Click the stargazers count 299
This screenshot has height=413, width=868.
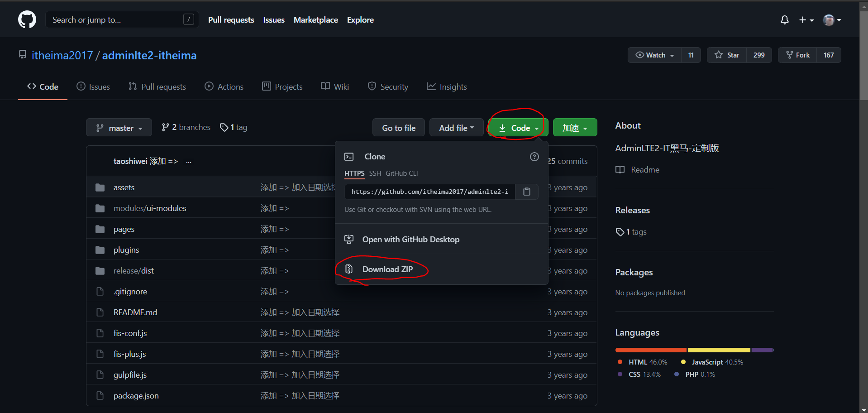click(759, 55)
